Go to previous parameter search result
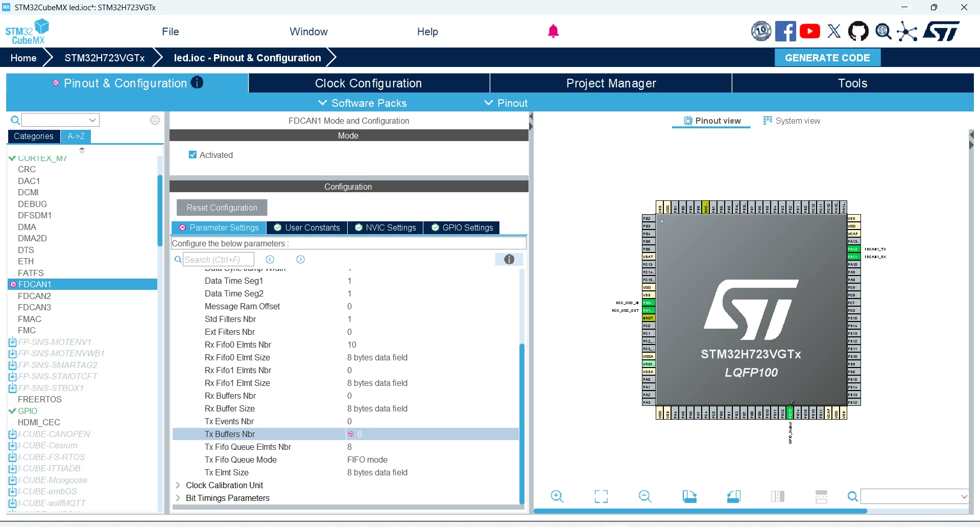This screenshot has width=980, height=527. [270, 260]
